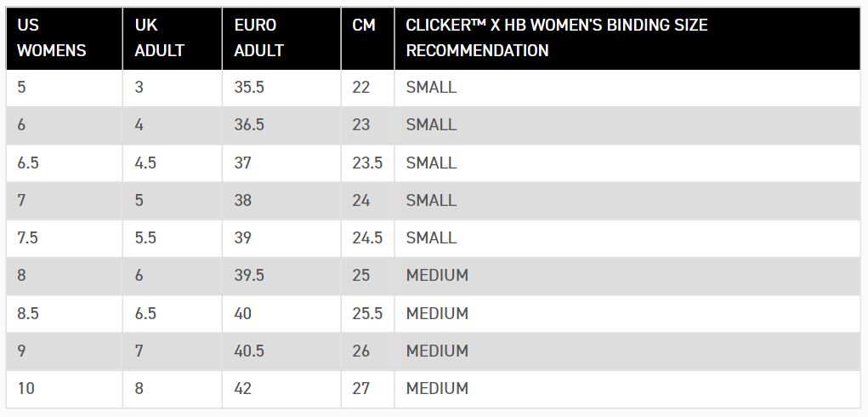868x417 pixels.
Task: Select the euro size 35.5 cell
Action: 249,88
